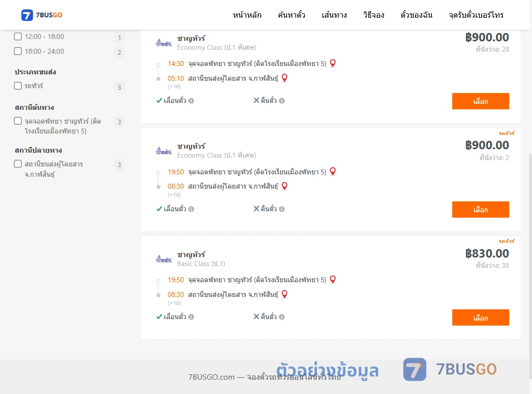Go to หน้าหลัก in the navigation
Image resolution: width=532 pixels, height=394 pixels.
pyautogui.click(x=247, y=15)
